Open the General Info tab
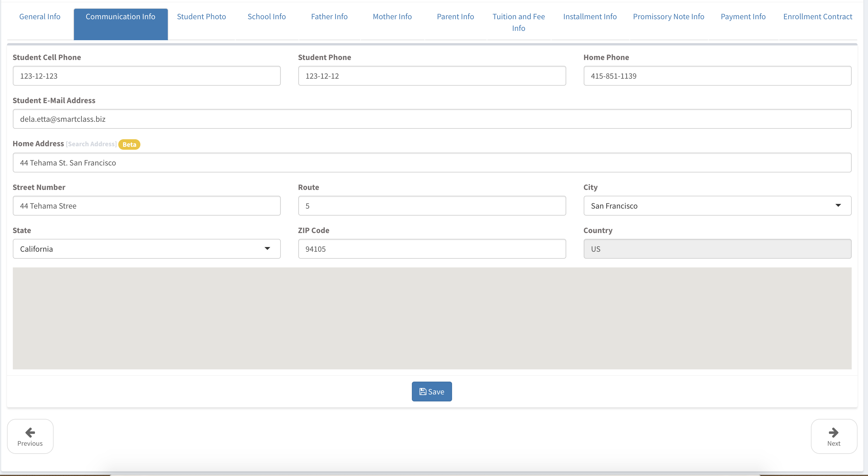 (x=40, y=17)
